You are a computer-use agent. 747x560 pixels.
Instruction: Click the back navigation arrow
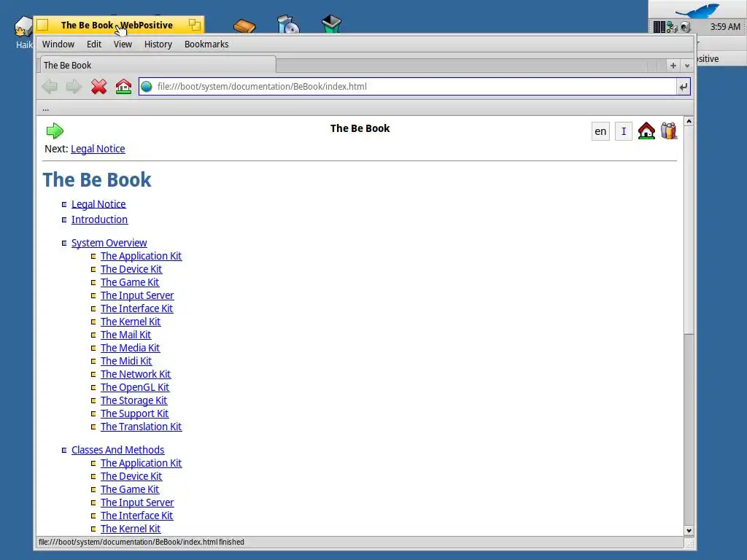point(50,87)
